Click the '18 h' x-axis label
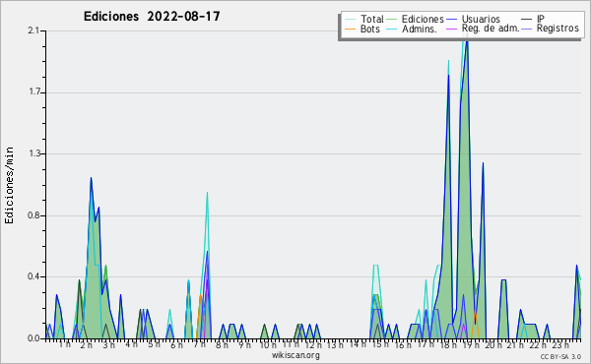 pyautogui.click(x=448, y=344)
